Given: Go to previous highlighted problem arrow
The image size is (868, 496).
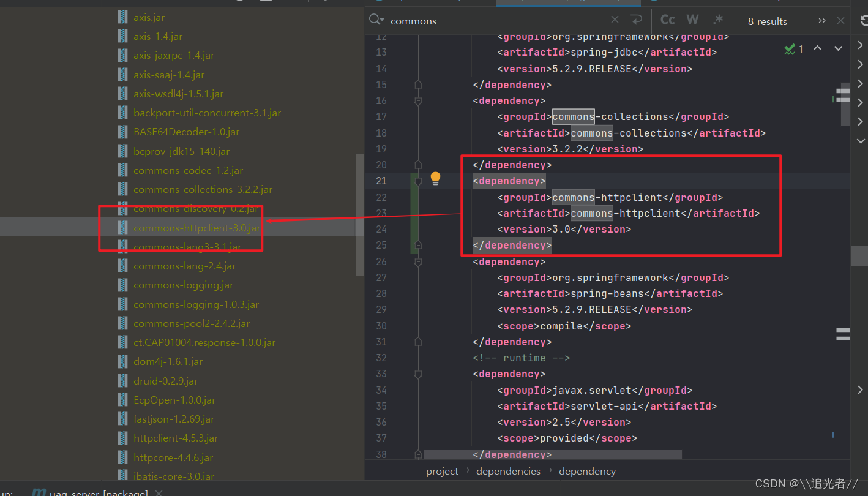Looking at the screenshot, I should pos(817,48).
